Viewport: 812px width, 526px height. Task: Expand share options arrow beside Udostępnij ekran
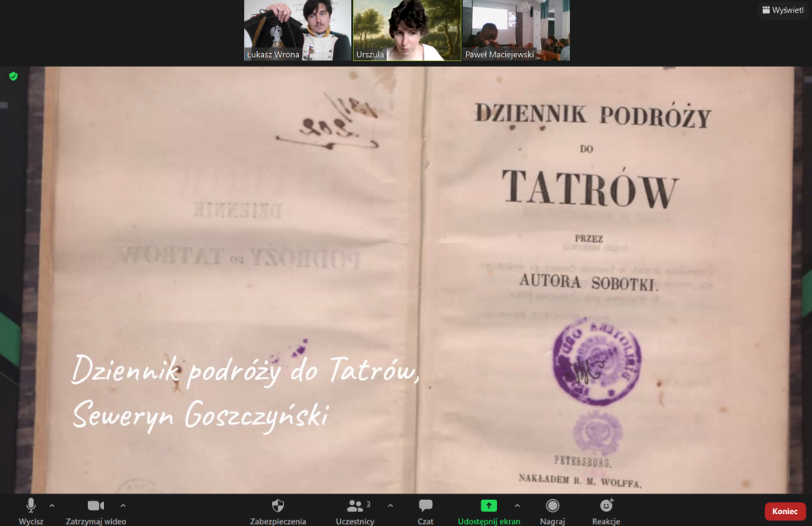pyautogui.click(x=517, y=505)
